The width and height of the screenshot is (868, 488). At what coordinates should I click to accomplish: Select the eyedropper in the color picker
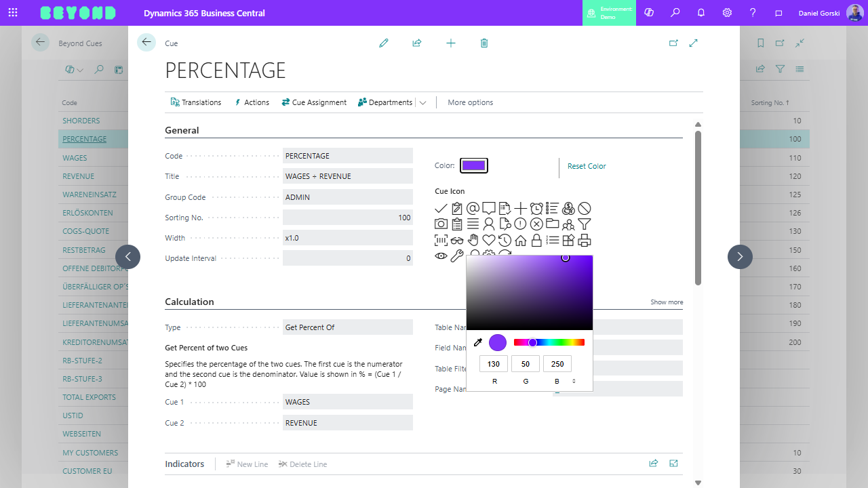point(478,342)
